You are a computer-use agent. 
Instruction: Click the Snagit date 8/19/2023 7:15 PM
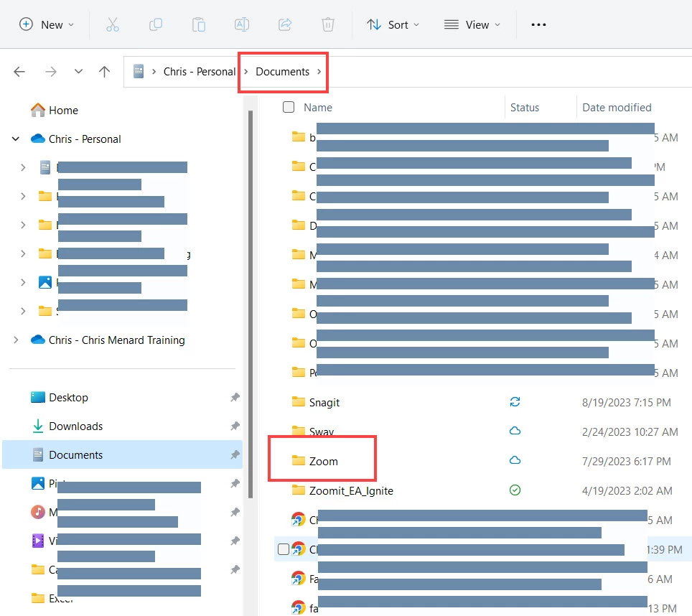(x=626, y=403)
